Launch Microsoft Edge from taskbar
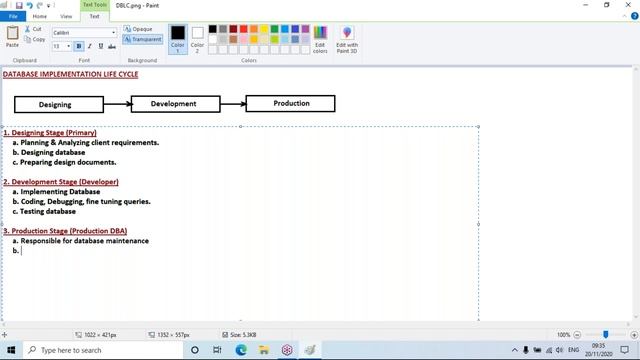 pos(241,350)
